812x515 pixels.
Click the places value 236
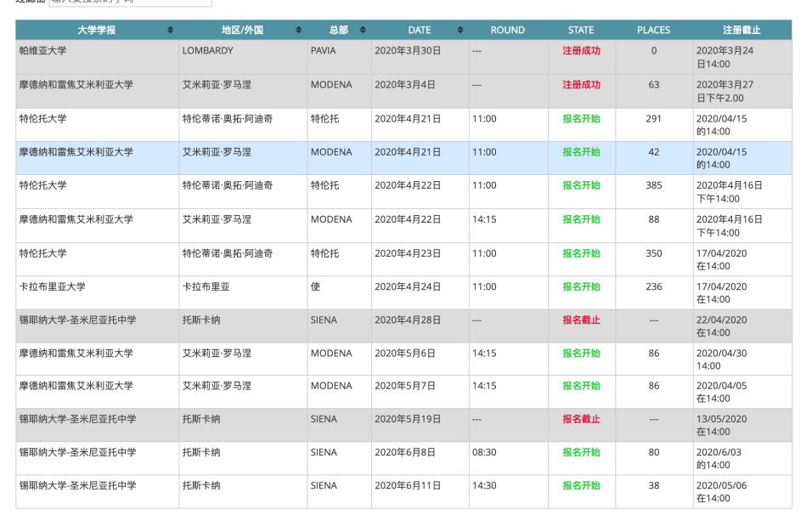[653, 286]
